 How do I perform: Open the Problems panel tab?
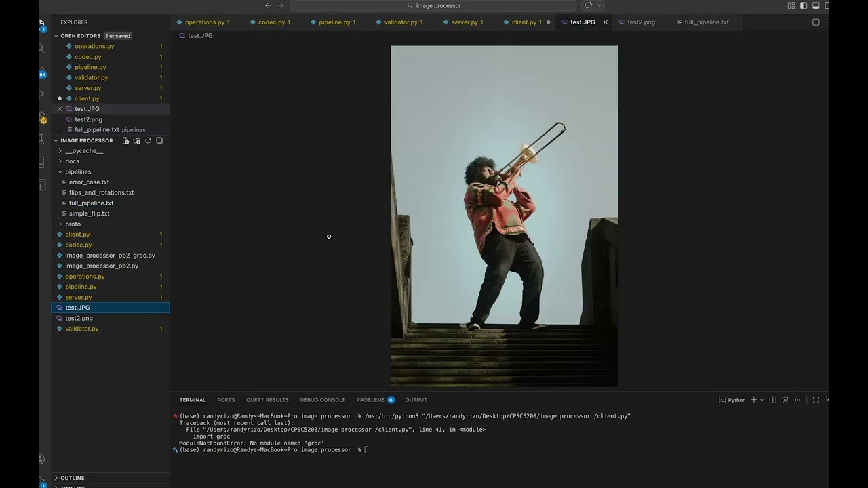(x=375, y=400)
